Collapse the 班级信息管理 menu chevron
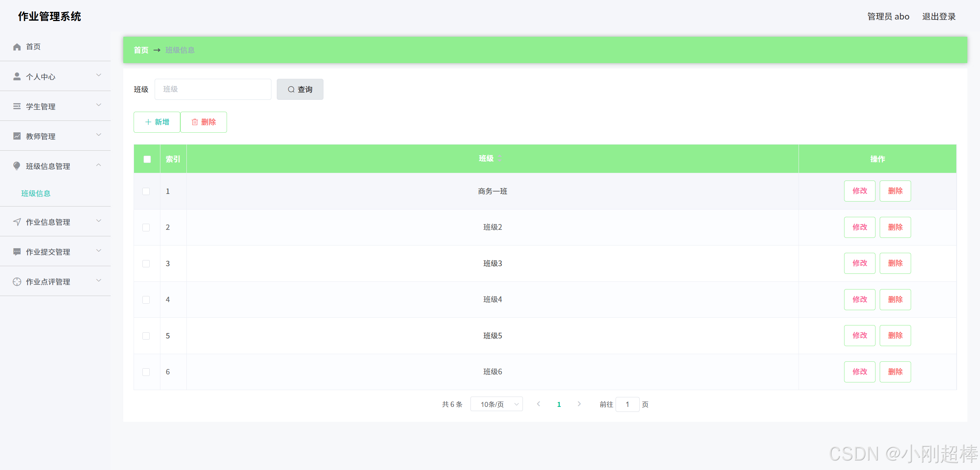Screen dimensions: 980x470 (x=99, y=165)
